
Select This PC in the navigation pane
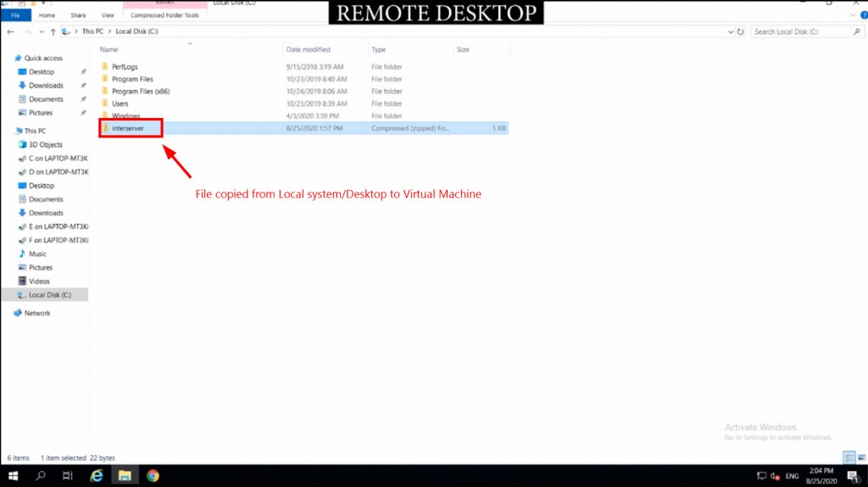point(35,132)
